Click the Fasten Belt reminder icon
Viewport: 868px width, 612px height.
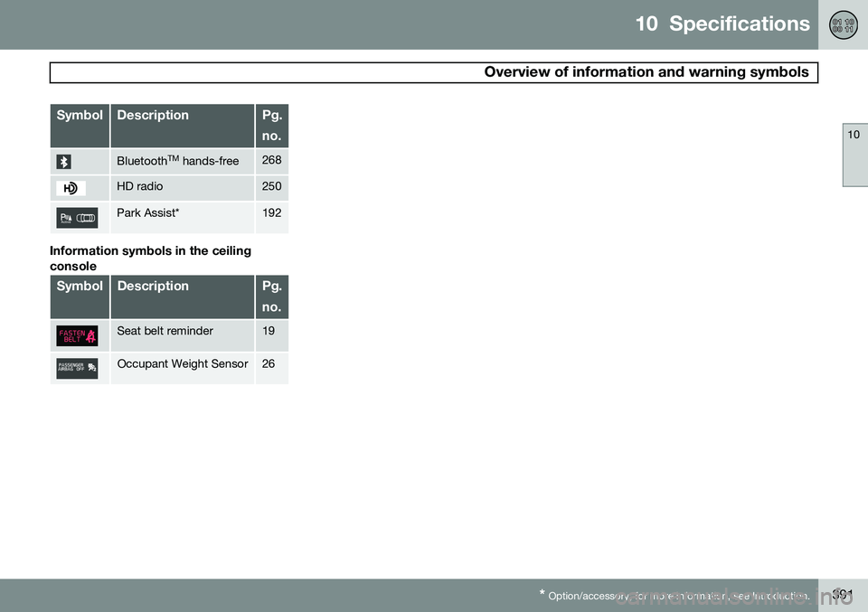(x=77, y=336)
